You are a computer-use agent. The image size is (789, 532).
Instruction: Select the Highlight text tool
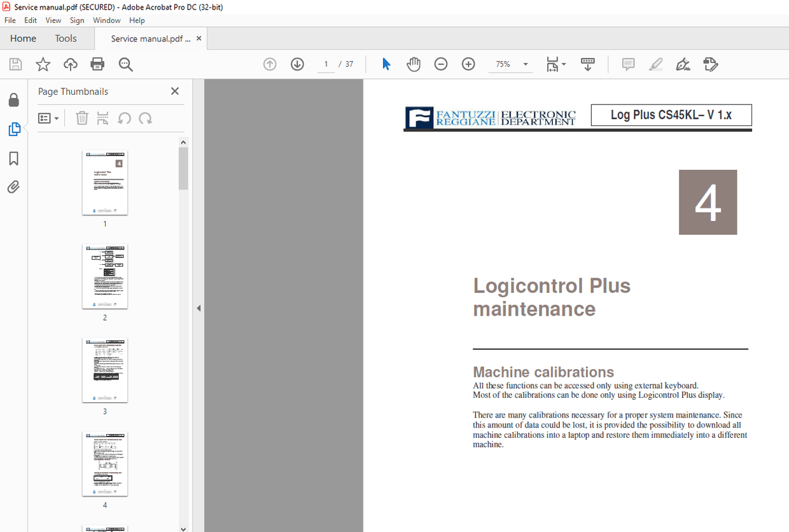(655, 64)
